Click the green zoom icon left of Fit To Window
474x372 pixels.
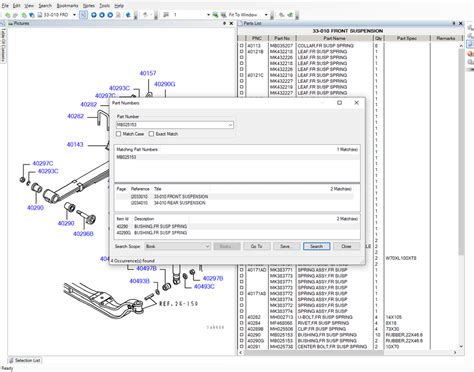tap(215, 15)
